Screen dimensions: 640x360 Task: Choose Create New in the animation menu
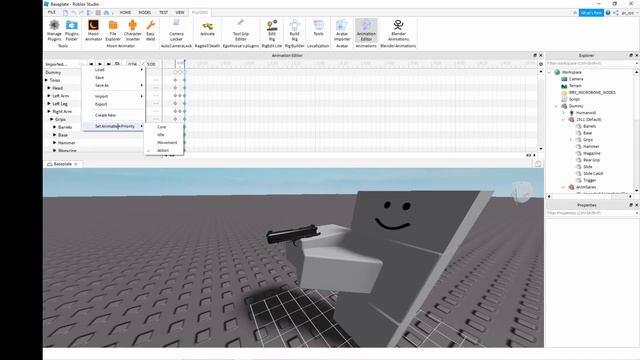[x=114, y=115]
